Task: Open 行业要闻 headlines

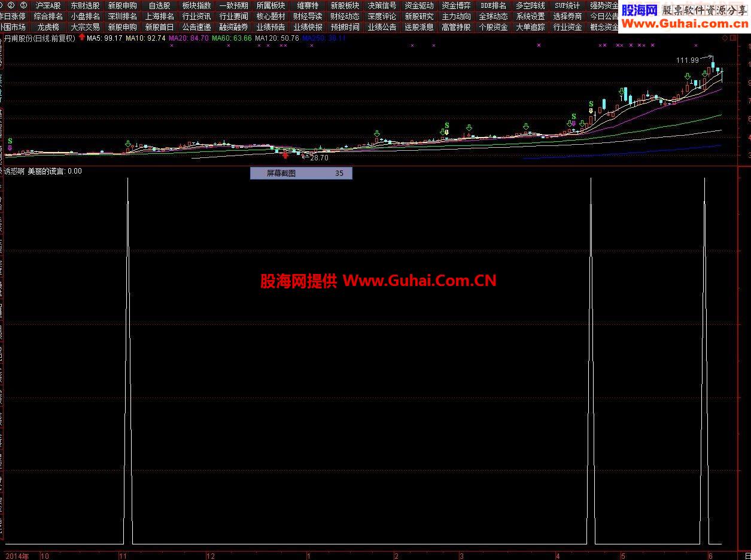Action: pyautogui.click(x=234, y=16)
